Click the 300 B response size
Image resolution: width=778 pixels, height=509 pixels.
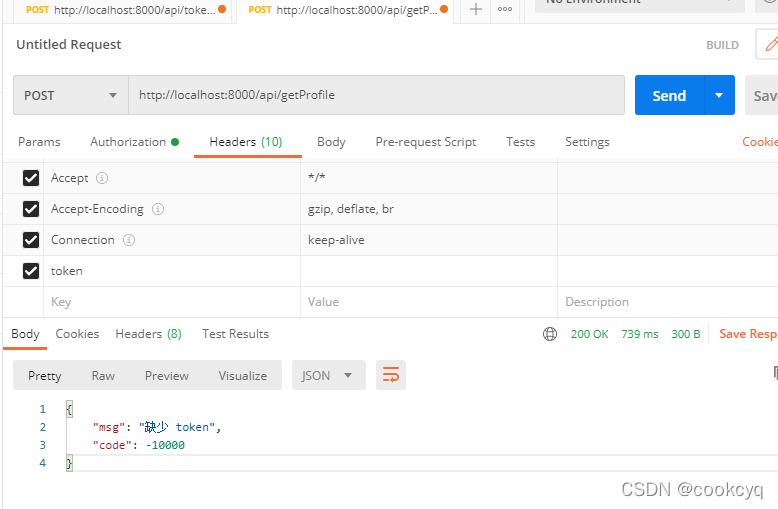click(686, 334)
